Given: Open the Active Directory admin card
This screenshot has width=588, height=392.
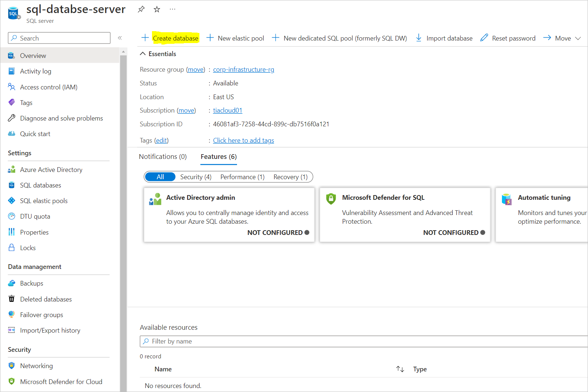Looking at the screenshot, I should click(x=229, y=215).
